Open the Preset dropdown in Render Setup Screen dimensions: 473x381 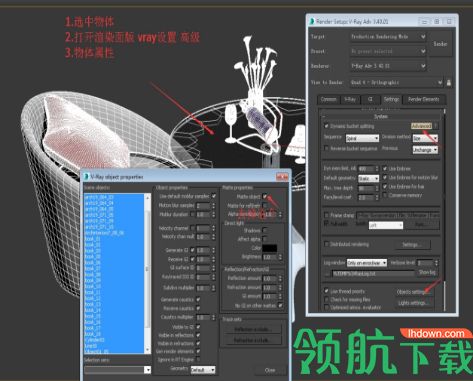click(388, 51)
